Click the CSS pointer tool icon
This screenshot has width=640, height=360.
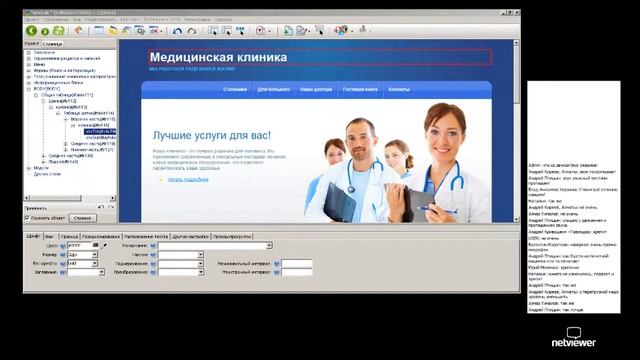click(240, 31)
